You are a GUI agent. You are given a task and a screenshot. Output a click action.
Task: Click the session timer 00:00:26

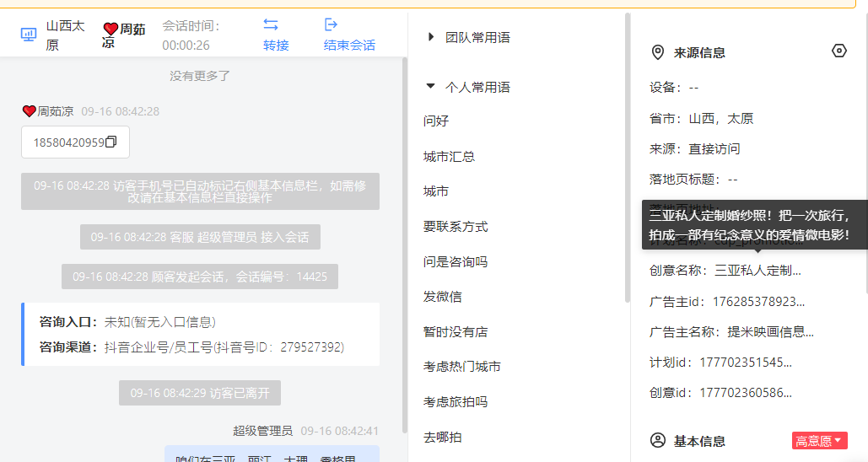(186, 46)
